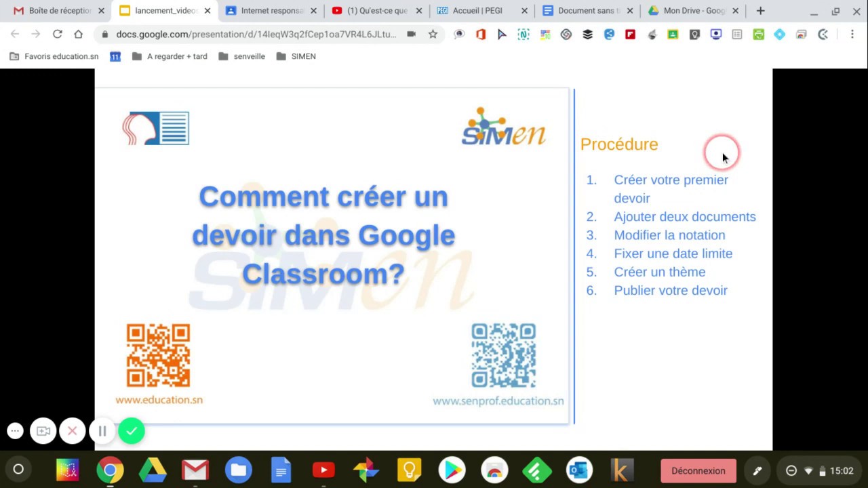Toggle the webcam in the screen recorder

pos(43,431)
